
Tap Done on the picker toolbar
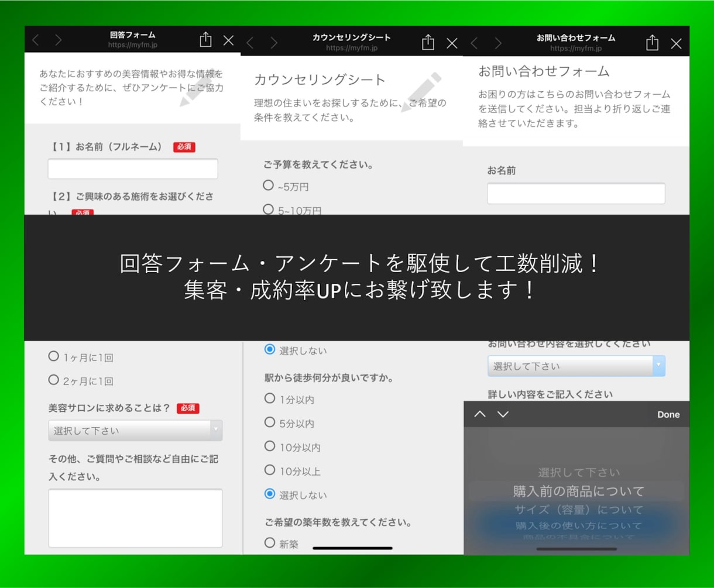tap(668, 414)
